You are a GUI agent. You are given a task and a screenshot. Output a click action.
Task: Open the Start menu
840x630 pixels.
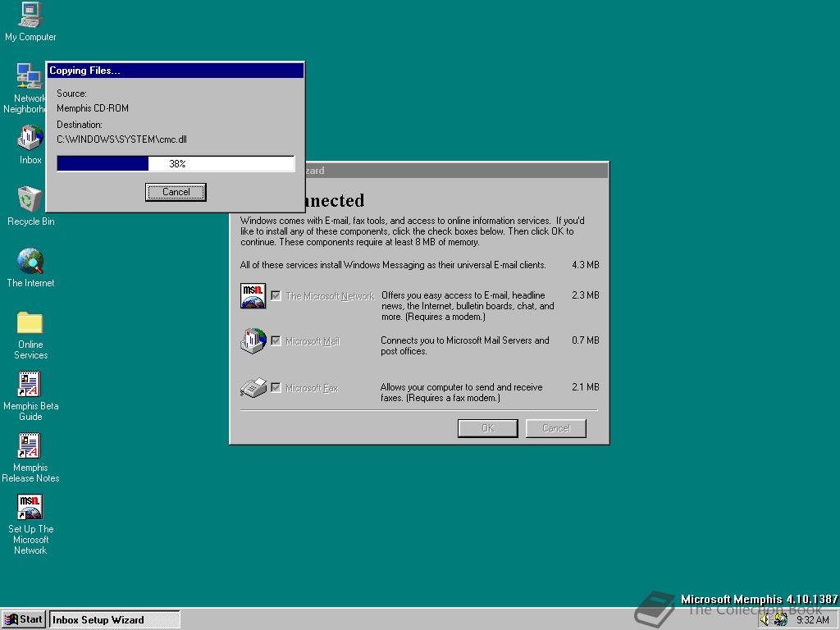tap(24, 619)
